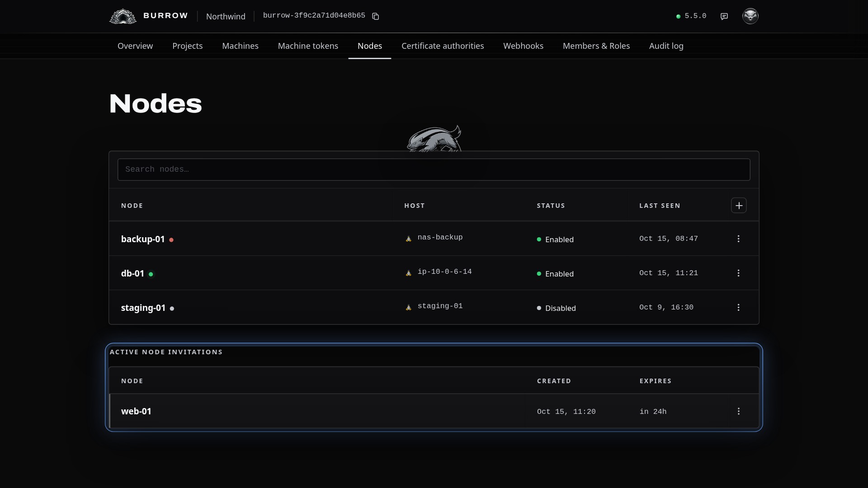Open actions menu for db-01

tap(739, 273)
